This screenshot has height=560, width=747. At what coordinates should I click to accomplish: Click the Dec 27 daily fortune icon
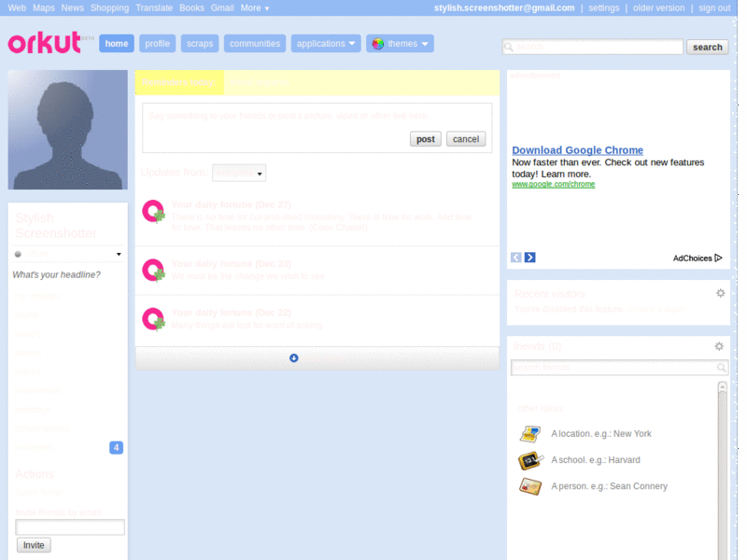[x=153, y=212]
